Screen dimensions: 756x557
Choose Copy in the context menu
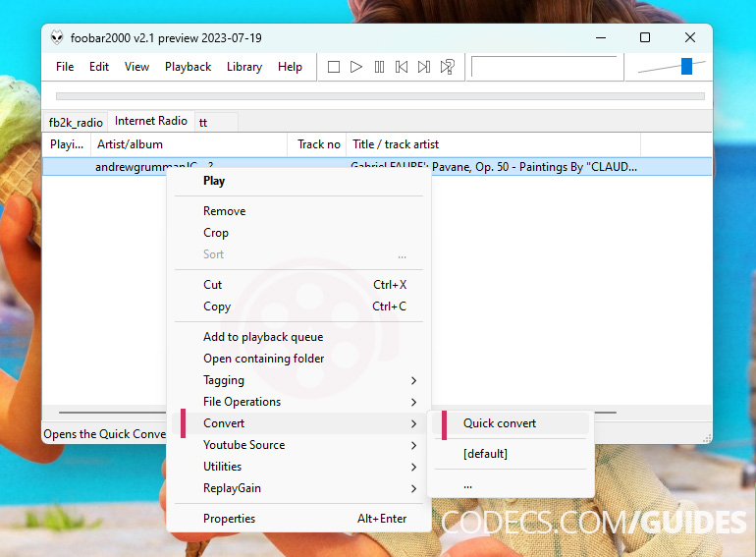point(298,306)
